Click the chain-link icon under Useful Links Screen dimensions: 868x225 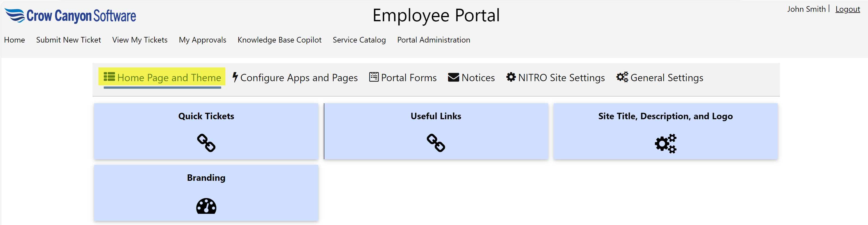pyautogui.click(x=436, y=143)
